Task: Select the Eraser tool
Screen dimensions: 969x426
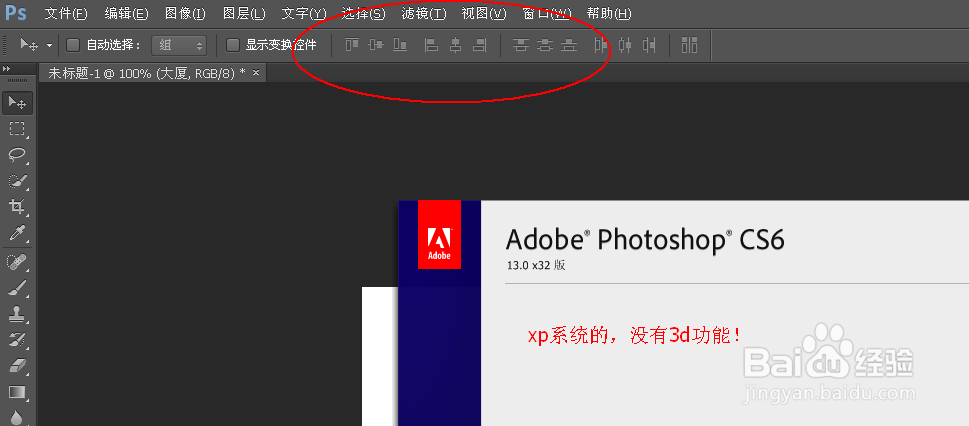Action: click(x=17, y=365)
